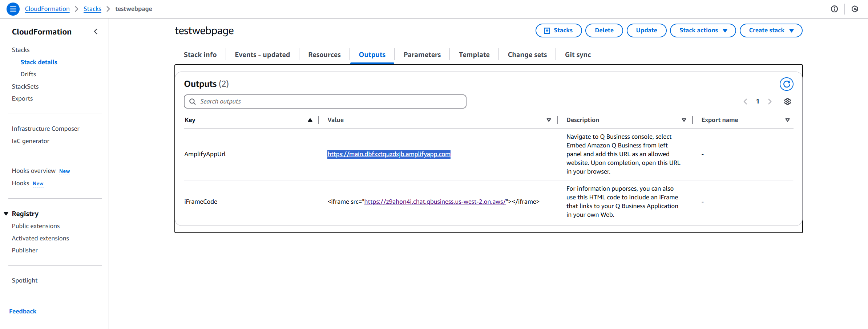Open StackSets in the sidebar
The image size is (868, 329).
[25, 87]
